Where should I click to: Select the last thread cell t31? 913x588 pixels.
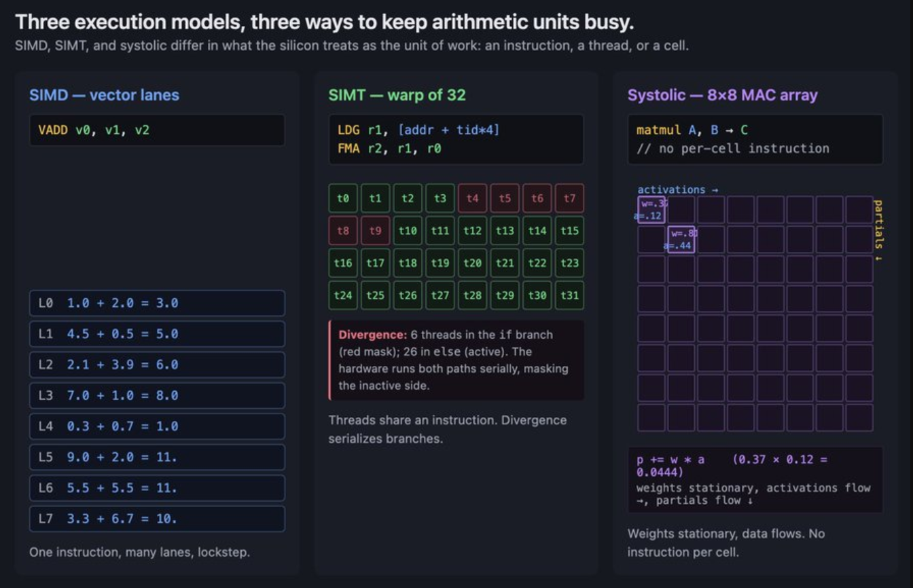(569, 295)
